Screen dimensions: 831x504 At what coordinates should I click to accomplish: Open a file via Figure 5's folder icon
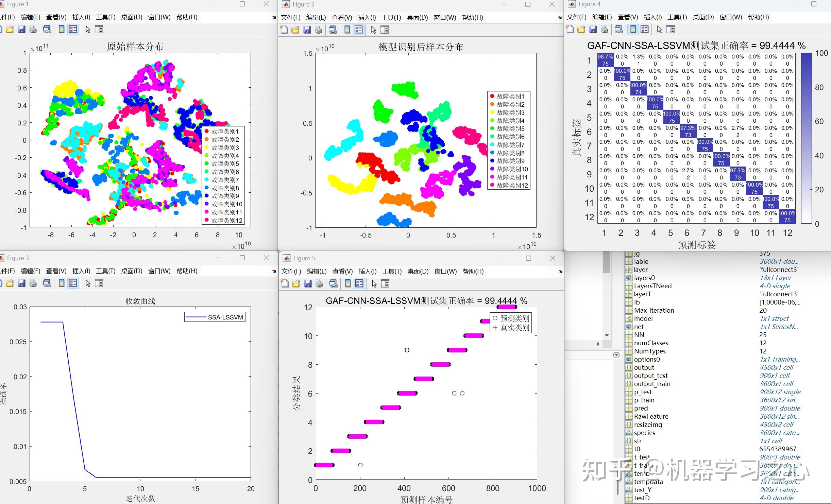click(x=295, y=283)
